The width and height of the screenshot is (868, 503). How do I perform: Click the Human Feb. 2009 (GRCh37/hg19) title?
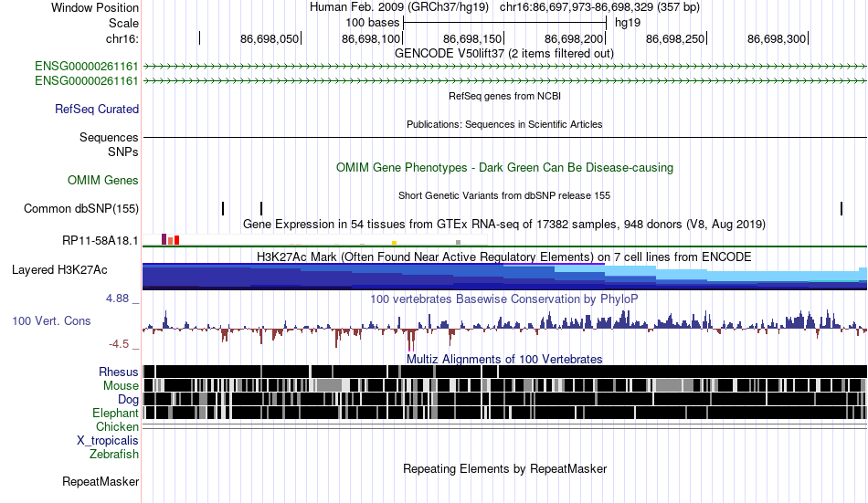[399, 7]
